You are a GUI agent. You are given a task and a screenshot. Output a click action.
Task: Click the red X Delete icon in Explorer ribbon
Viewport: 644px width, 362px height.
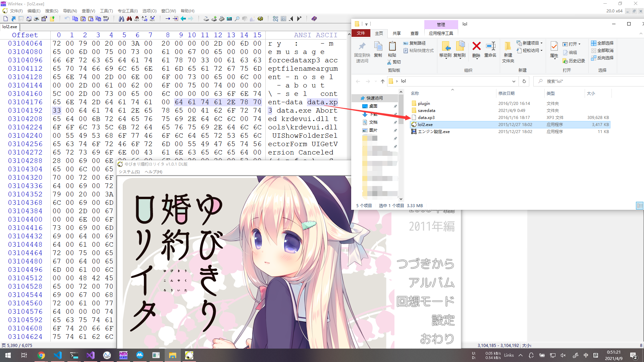476,46
